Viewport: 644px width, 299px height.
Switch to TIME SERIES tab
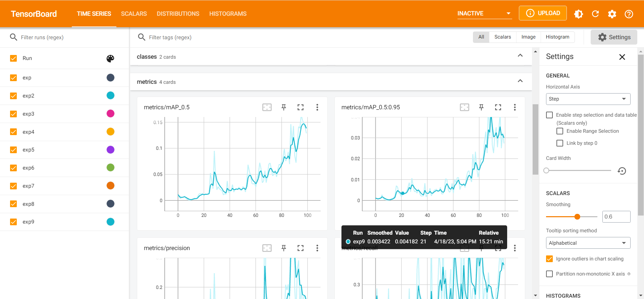(x=94, y=14)
